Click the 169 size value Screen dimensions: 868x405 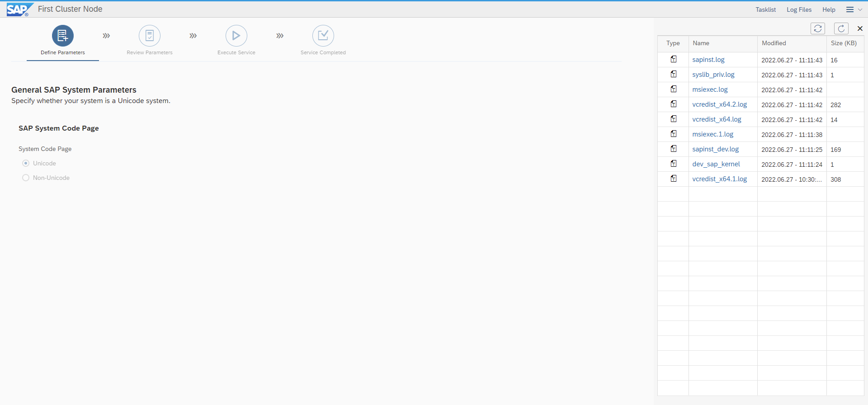[835, 150]
